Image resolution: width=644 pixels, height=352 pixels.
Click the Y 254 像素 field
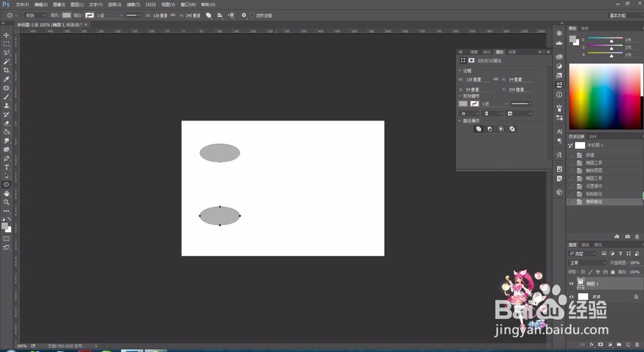(520, 89)
